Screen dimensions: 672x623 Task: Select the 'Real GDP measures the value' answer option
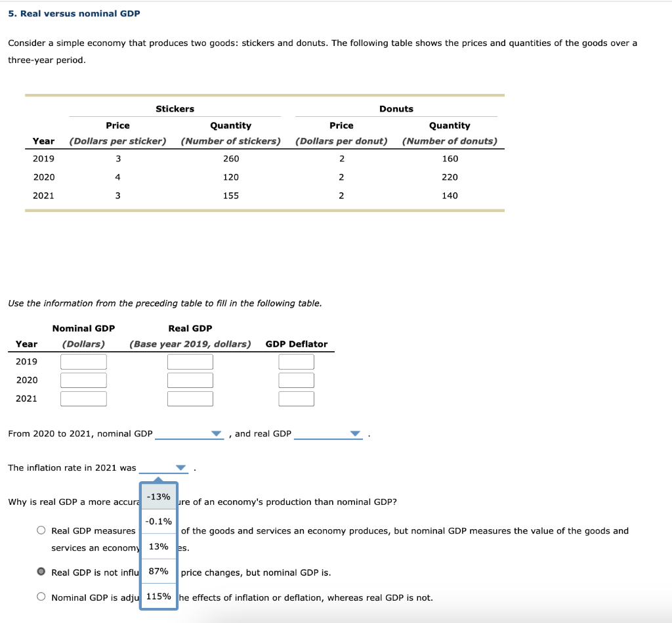[41, 530]
